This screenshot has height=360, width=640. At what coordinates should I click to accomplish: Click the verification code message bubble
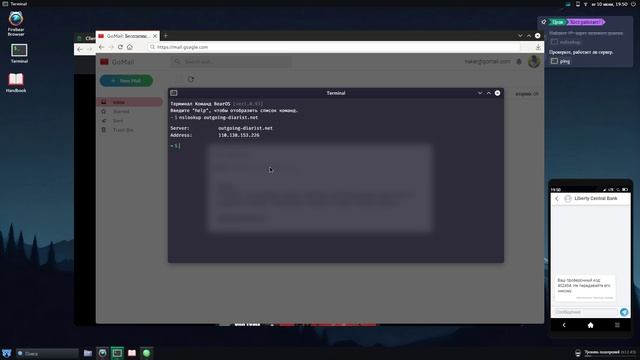click(585, 288)
